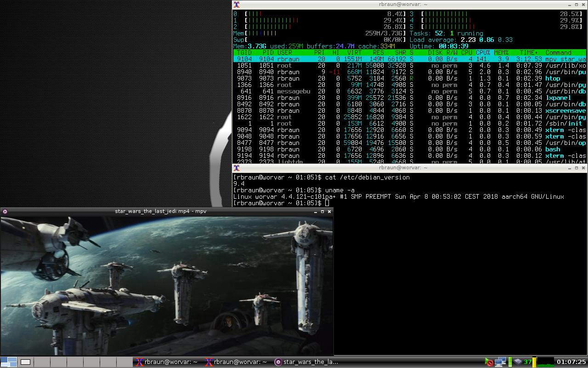588x368 pixels.
Task: Click the Uptime 00:03:39 value
Action: point(454,46)
